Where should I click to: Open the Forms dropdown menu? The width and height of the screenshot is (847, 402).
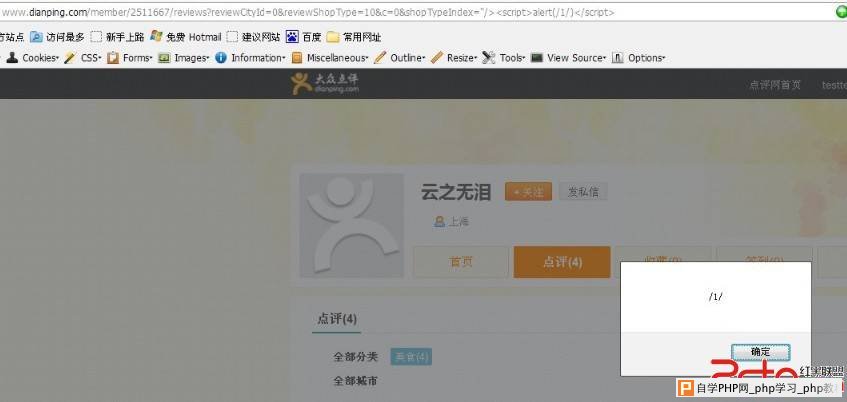click(x=137, y=57)
